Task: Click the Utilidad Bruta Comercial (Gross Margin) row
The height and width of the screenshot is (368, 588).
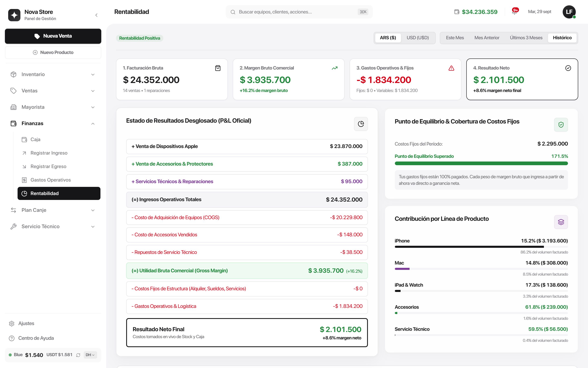Action: (x=247, y=271)
